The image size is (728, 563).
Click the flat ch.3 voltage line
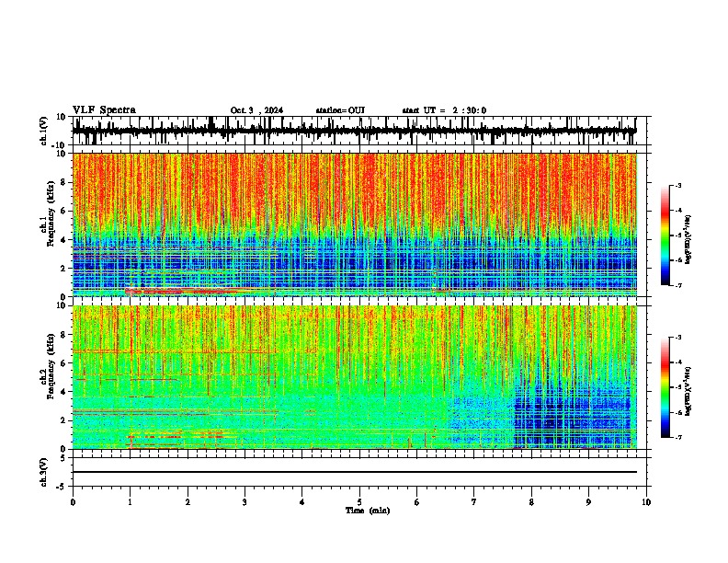355,472
